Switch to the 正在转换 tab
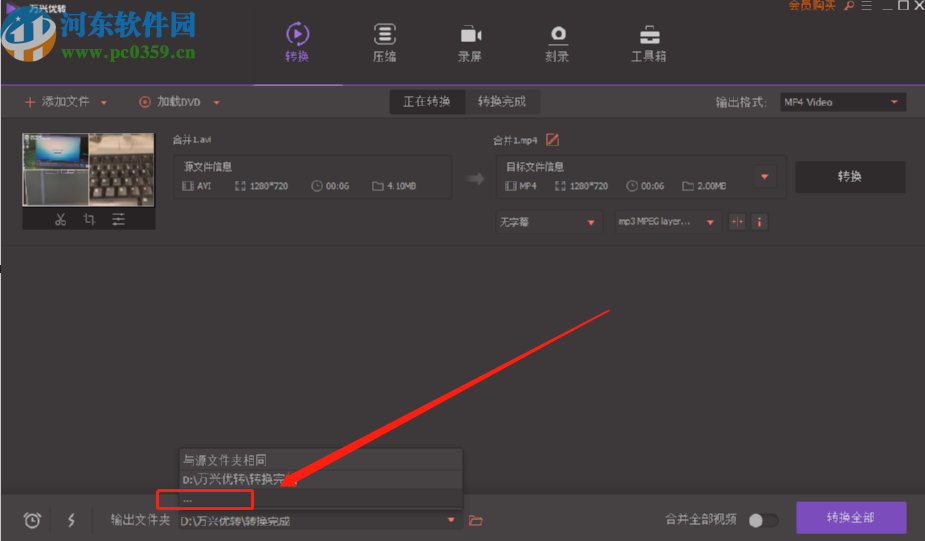925x541 pixels. [427, 101]
